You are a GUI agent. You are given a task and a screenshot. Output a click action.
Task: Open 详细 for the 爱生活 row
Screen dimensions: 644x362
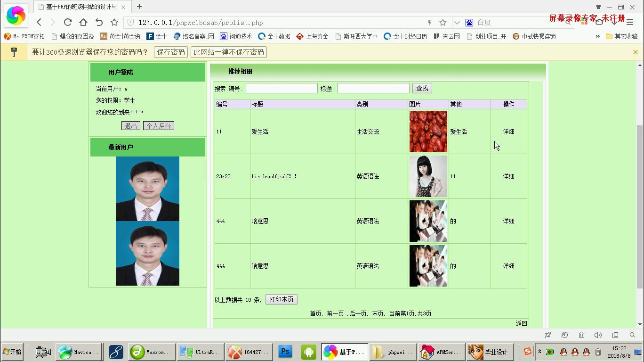click(x=508, y=132)
